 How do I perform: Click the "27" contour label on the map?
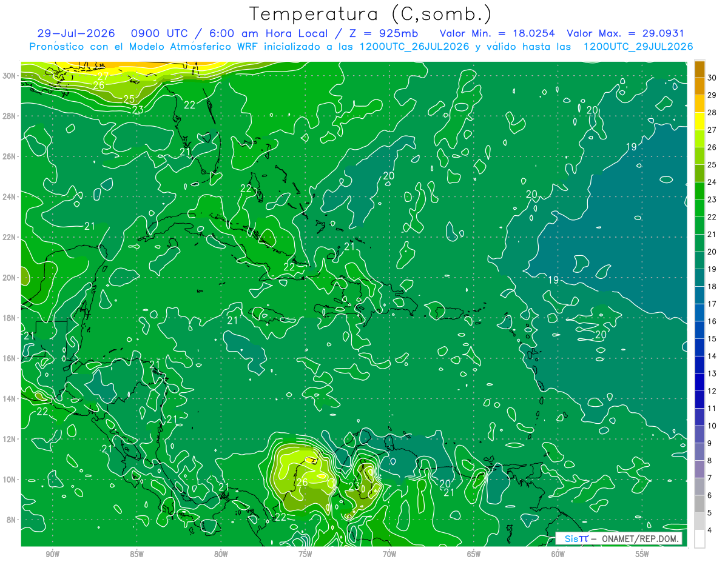coord(103,76)
